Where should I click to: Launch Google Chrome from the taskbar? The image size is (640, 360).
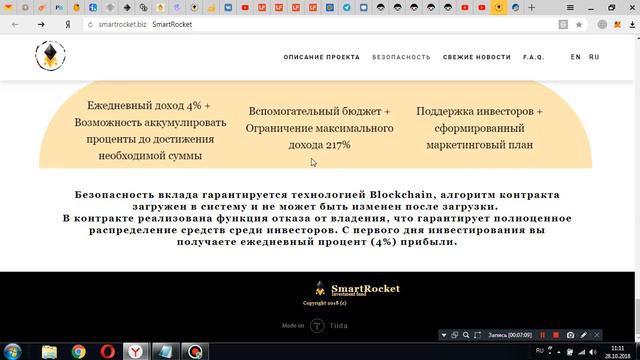[x=78, y=351]
